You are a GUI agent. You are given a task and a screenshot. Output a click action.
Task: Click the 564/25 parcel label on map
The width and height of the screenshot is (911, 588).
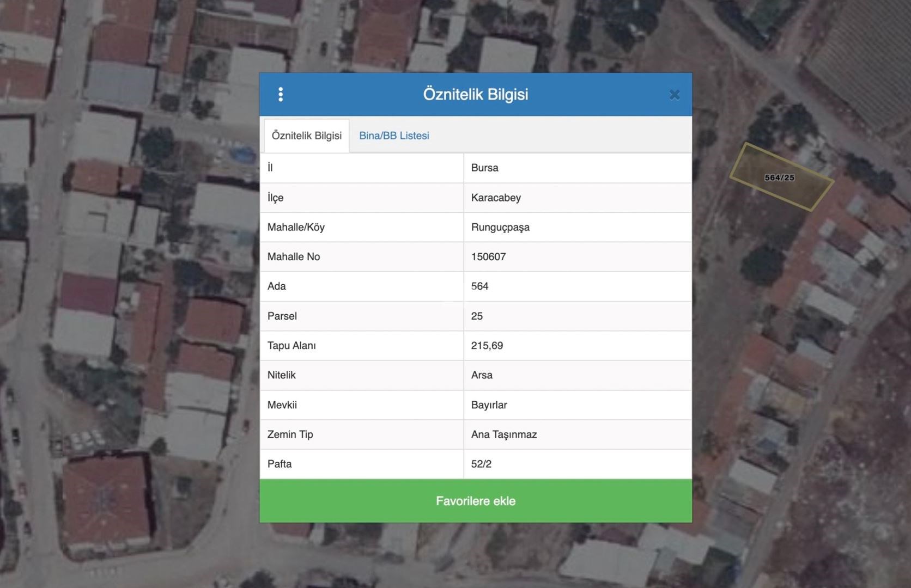779,177
